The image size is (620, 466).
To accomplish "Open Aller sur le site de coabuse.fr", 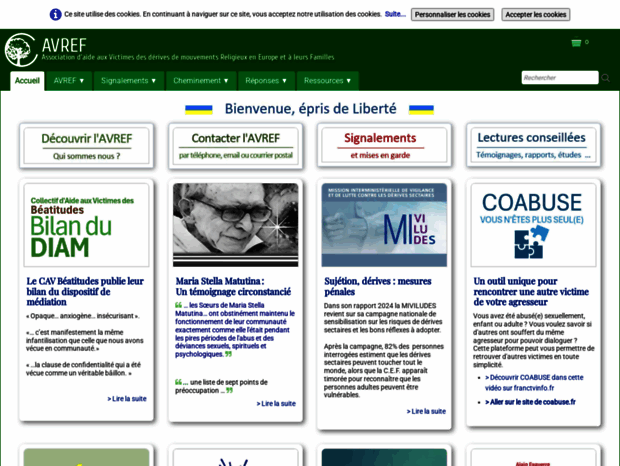I will click(530, 402).
